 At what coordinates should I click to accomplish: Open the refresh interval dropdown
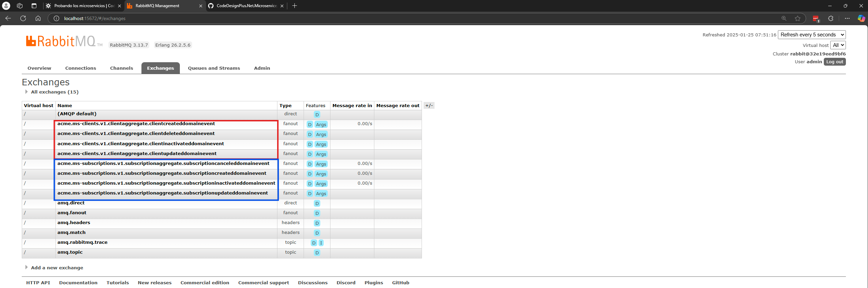(x=812, y=35)
